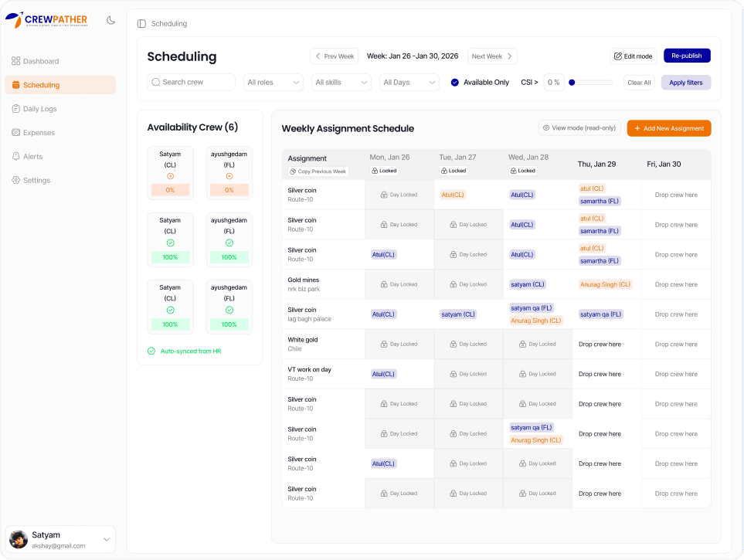Click lock icon under Mon, Jan 26
Image resolution: width=744 pixels, height=560 pixels.
click(375, 171)
